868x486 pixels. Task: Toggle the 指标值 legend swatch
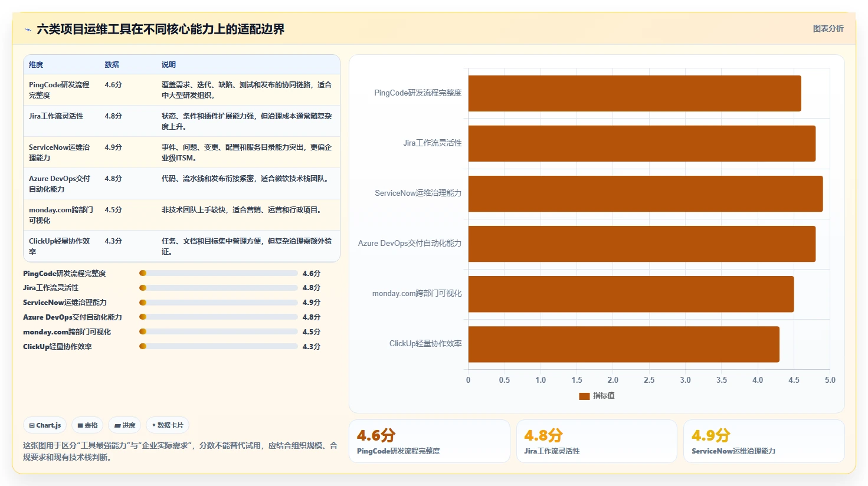[x=584, y=396]
